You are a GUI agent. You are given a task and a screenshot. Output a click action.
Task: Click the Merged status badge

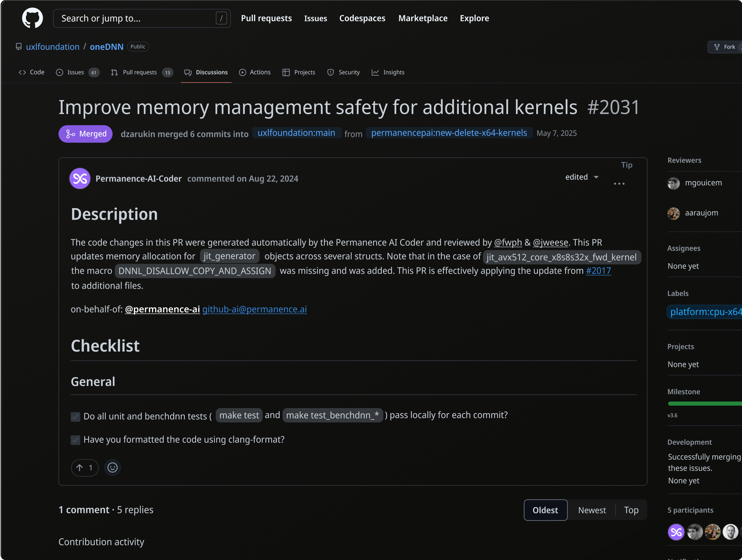click(x=86, y=134)
